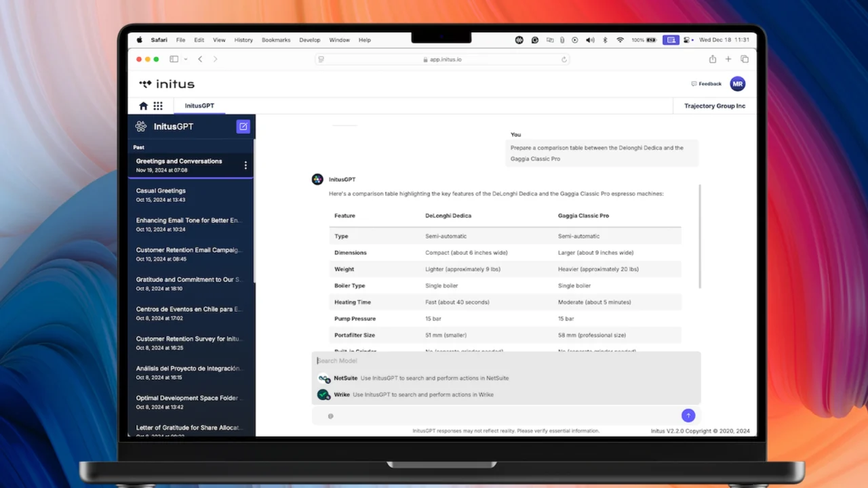Viewport: 868px width, 488px height.
Task: Send the message with arrow button
Action: click(688, 415)
